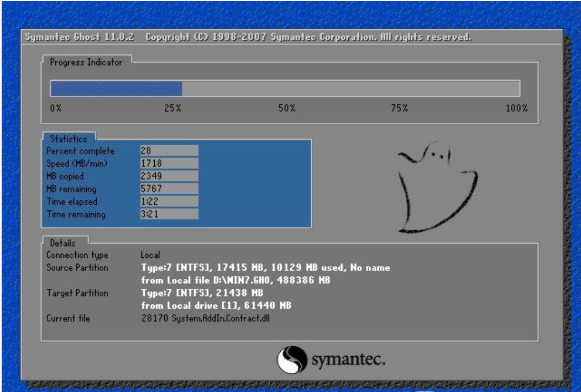Viewport: 581px width, 392px height.
Task: Click the D:\WIN7.GHO source file line
Action: (x=235, y=280)
